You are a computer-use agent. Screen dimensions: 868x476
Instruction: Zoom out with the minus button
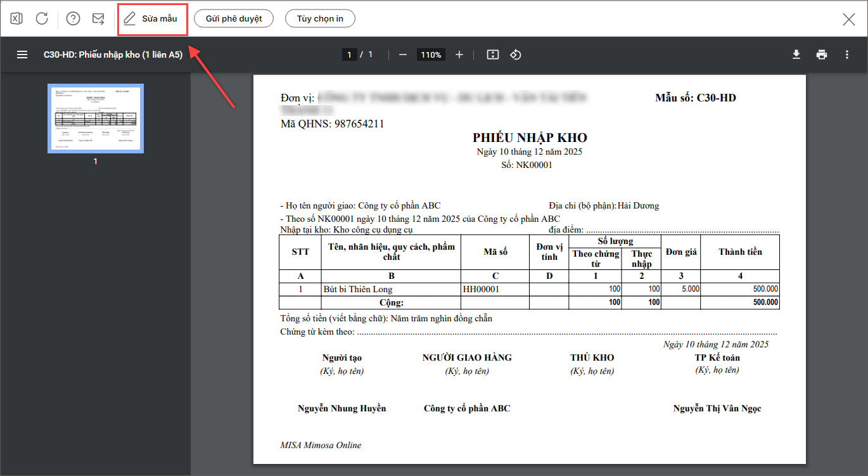coord(403,55)
